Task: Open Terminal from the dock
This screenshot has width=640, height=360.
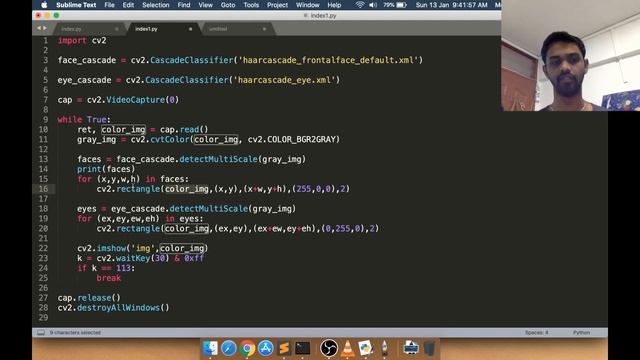Action: pos(303,348)
